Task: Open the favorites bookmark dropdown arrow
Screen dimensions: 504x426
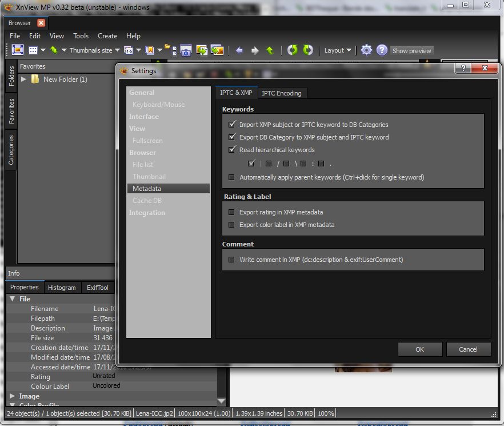Action: (x=159, y=50)
